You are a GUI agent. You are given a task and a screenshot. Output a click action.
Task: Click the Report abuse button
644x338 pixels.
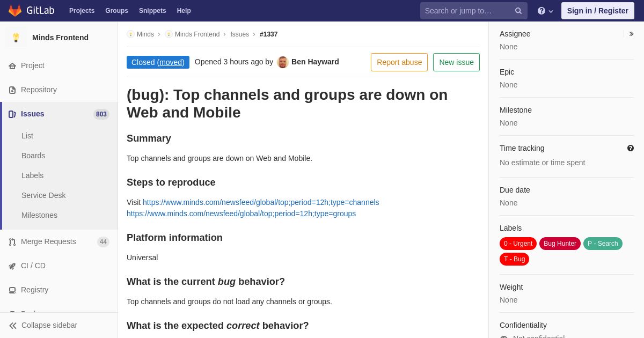399,62
